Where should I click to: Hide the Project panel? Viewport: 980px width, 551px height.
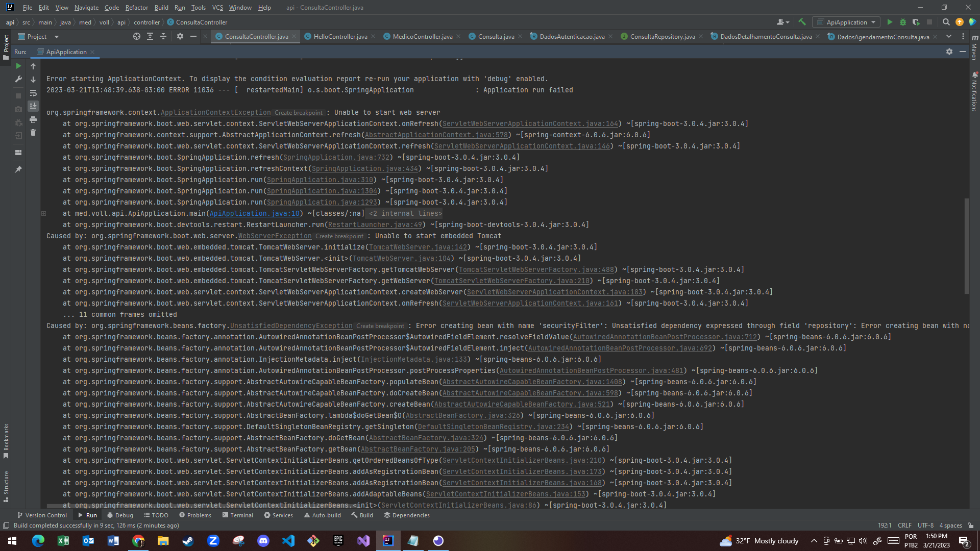coord(193,36)
